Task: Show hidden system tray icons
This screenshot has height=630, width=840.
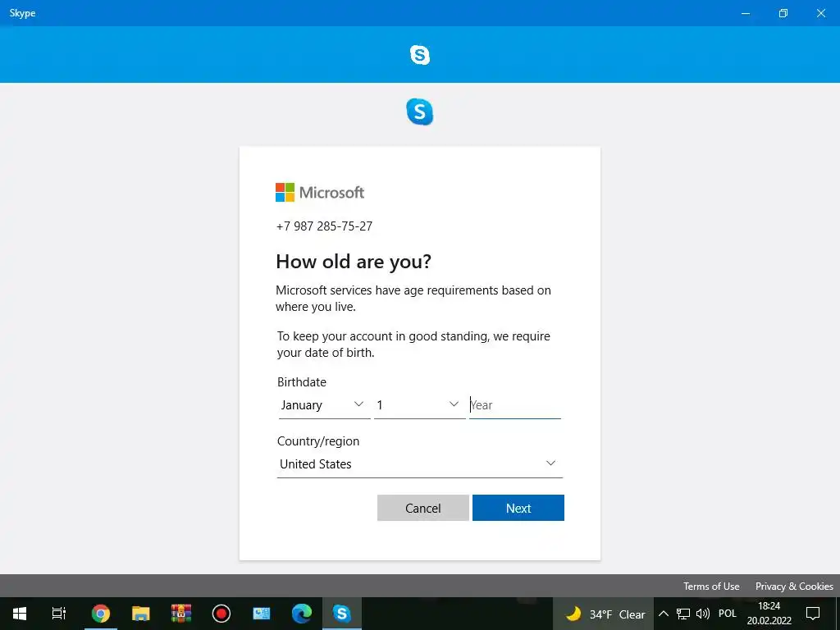Action: point(663,614)
